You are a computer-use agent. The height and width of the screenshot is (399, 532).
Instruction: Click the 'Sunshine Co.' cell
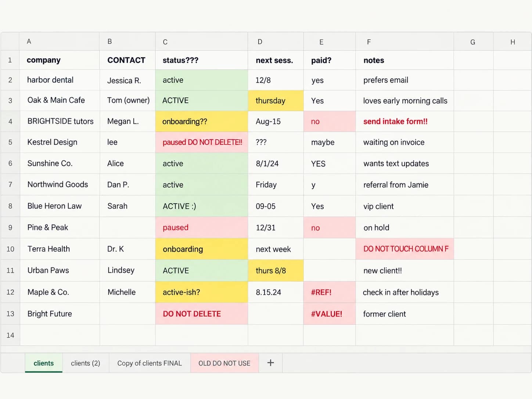click(x=60, y=163)
